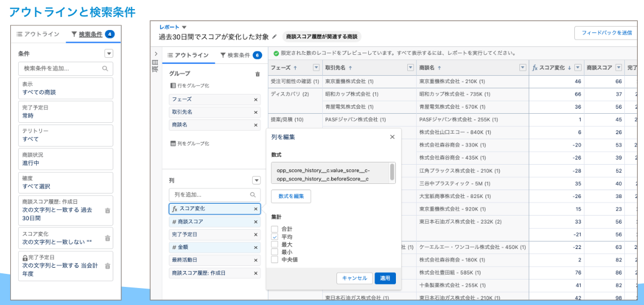
Task: Remove 商談スコア column with X
Action: tap(255, 222)
